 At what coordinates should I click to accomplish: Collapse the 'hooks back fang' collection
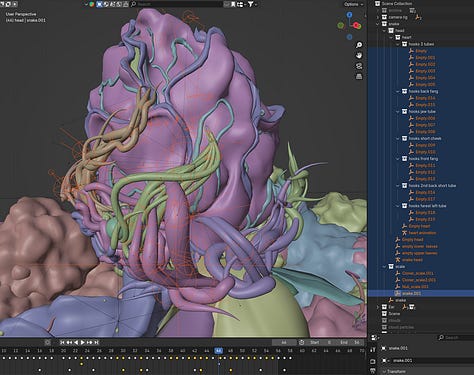[398, 91]
